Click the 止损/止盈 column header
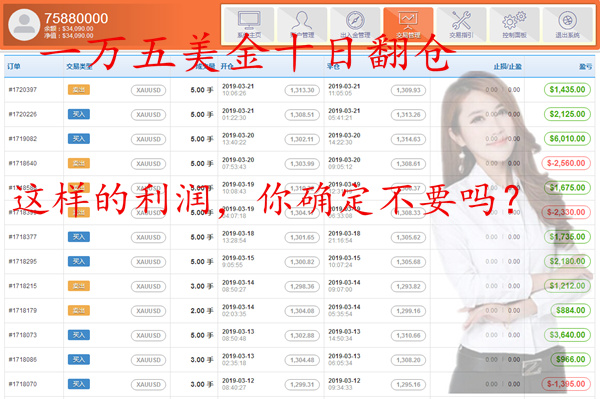600x399 pixels. (x=507, y=67)
